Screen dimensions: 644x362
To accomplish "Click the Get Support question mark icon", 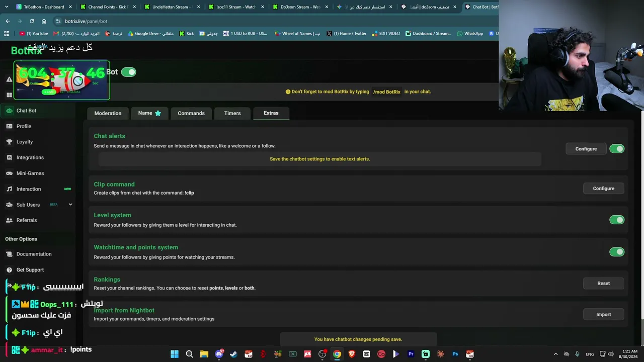I will [9, 270].
